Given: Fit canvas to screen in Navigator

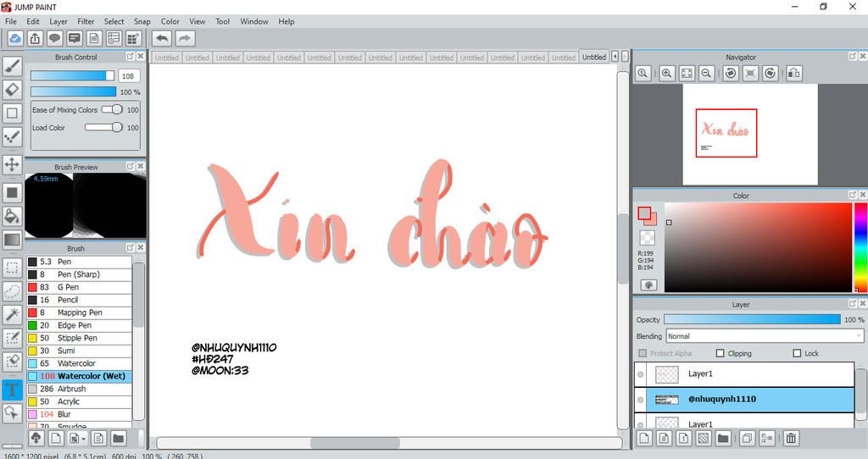Looking at the screenshot, I should pyautogui.click(x=687, y=73).
